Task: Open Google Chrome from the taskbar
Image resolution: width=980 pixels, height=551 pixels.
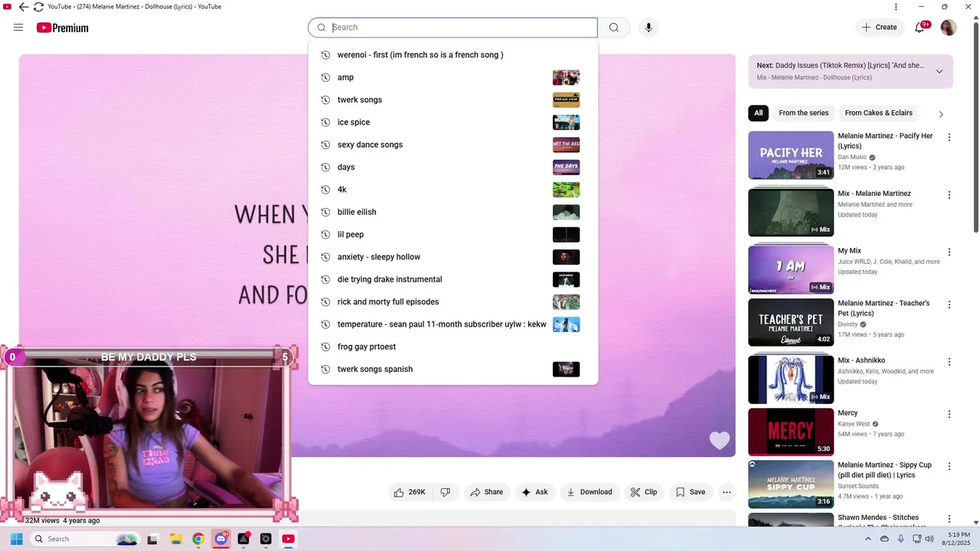Action: (198, 539)
